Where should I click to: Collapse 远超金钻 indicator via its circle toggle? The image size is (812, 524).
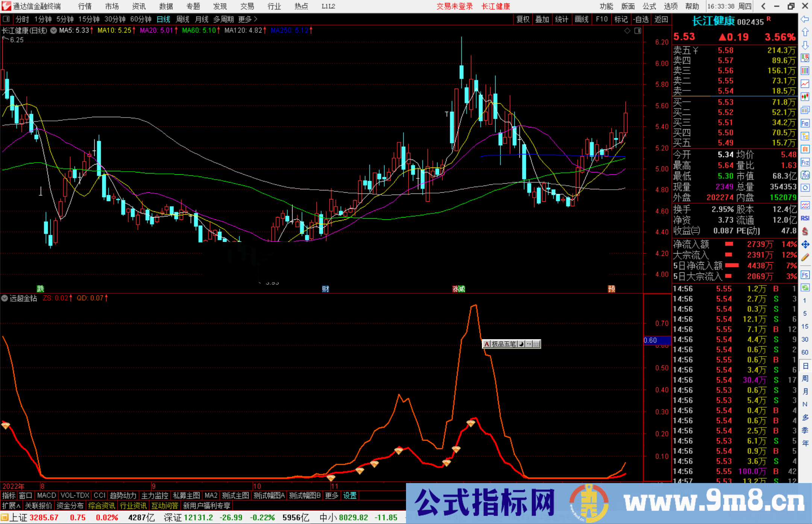click(5, 298)
